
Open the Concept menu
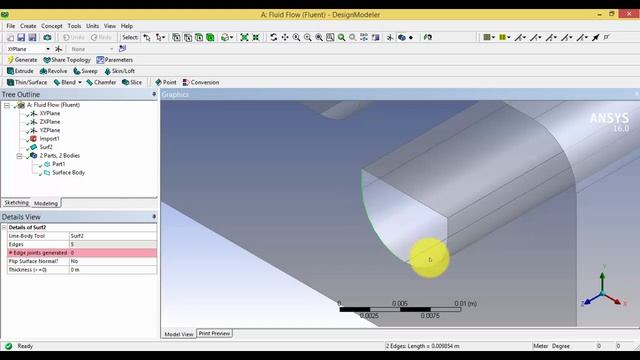52,26
